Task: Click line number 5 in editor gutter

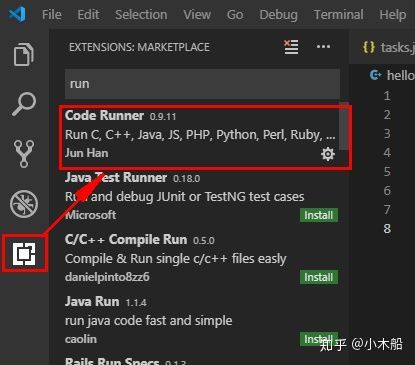Action: tap(387, 172)
